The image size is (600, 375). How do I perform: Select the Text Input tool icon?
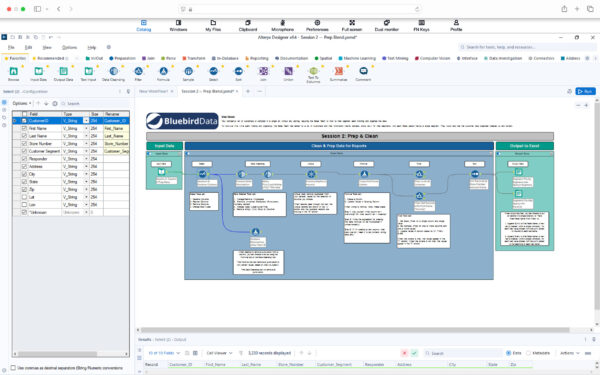tap(88, 71)
